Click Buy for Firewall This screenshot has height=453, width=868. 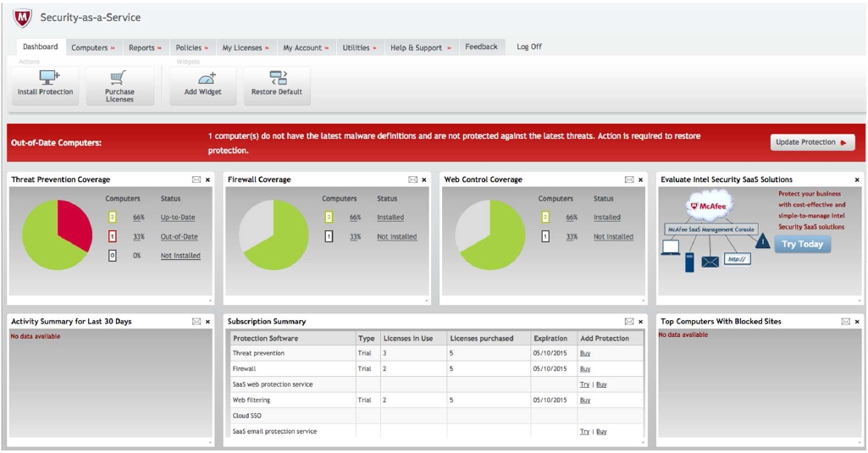pyautogui.click(x=585, y=369)
